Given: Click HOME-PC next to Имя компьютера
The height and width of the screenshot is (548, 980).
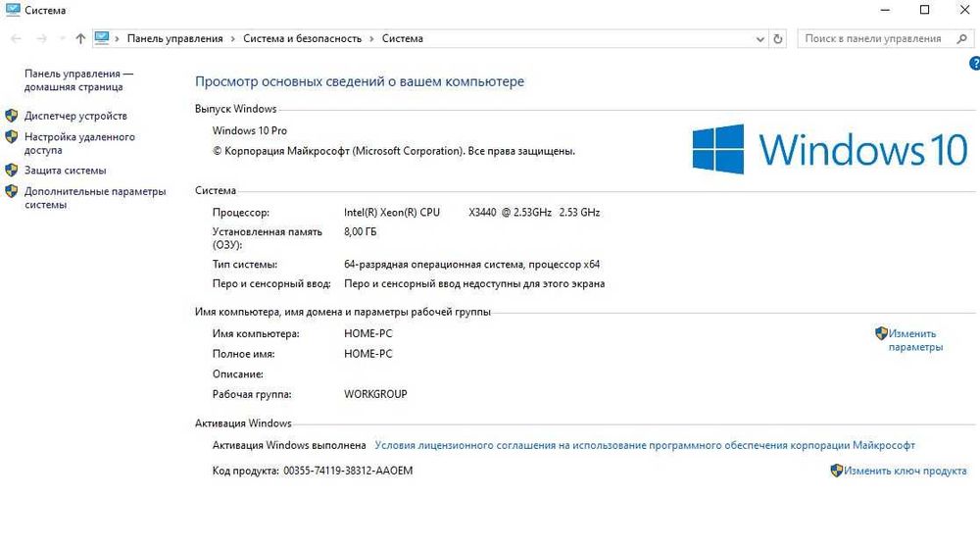Looking at the screenshot, I should click(368, 333).
